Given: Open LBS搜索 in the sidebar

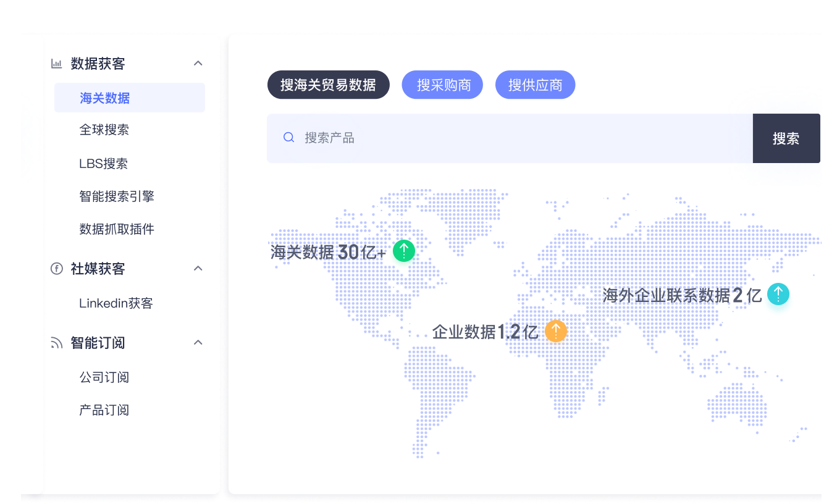Looking at the screenshot, I should [103, 164].
